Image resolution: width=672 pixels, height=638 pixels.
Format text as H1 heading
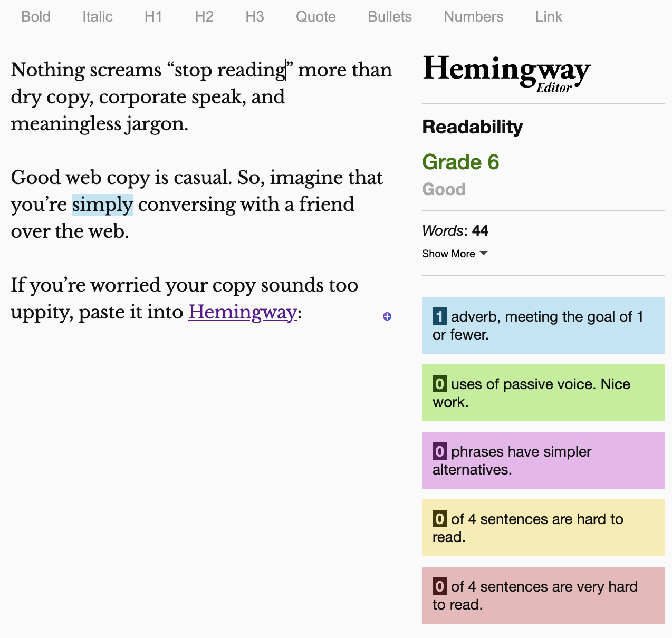tap(153, 16)
